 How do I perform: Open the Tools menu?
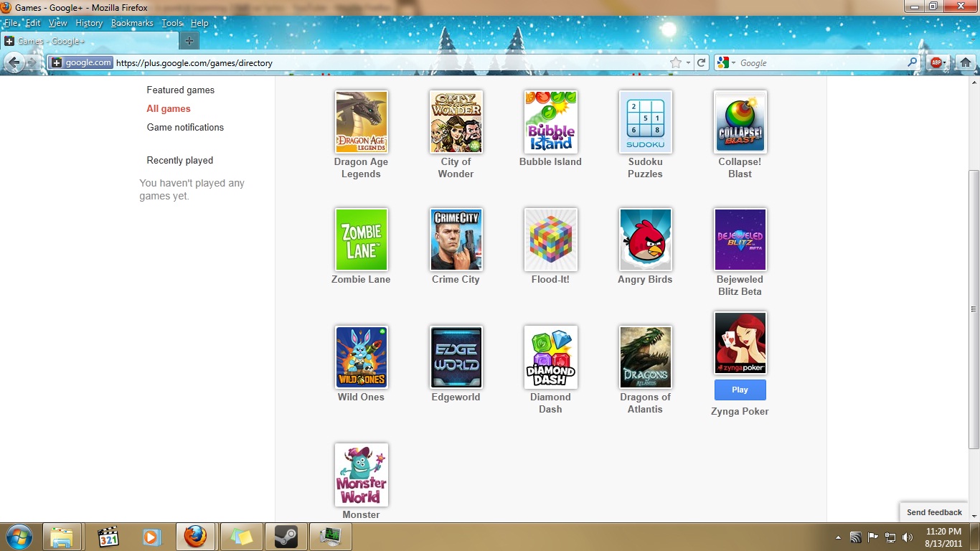click(172, 23)
